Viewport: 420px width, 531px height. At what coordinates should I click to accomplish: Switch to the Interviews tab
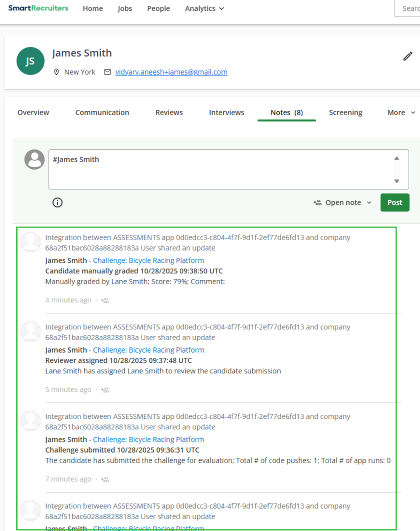pyautogui.click(x=227, y=113)
